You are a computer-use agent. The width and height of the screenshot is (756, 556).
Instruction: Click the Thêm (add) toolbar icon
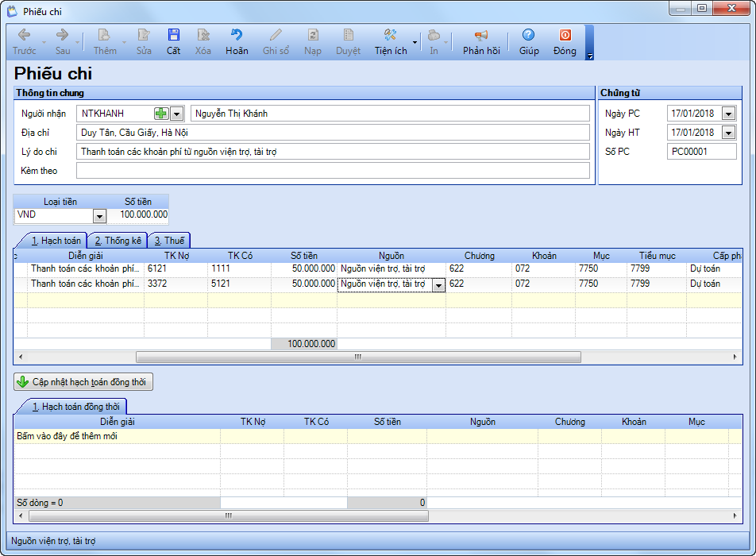click(104, 42)
